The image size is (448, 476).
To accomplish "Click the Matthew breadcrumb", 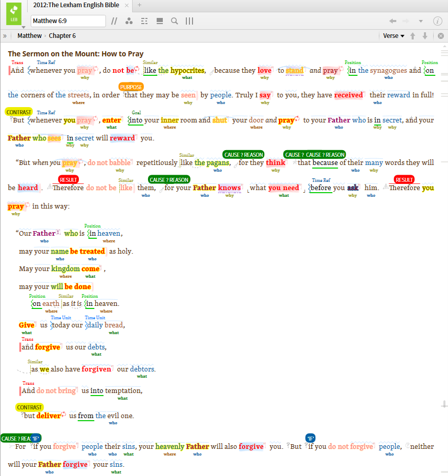I will pyautogui.click(x=29, y=36).
